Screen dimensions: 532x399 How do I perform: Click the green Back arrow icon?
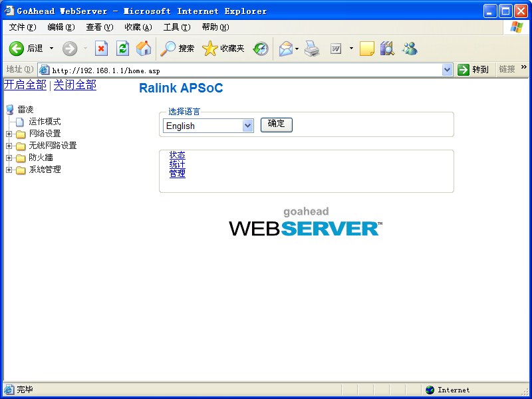pos(16,49)
